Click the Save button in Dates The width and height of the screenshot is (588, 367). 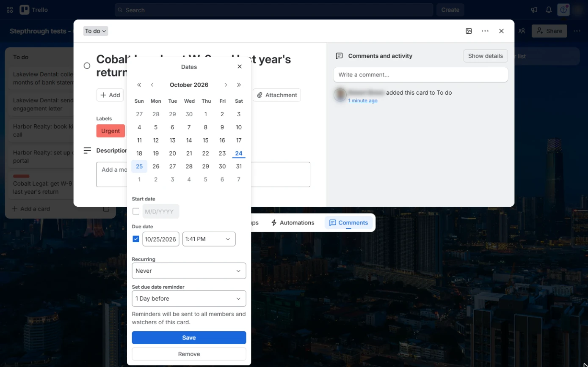pos(189,337)
